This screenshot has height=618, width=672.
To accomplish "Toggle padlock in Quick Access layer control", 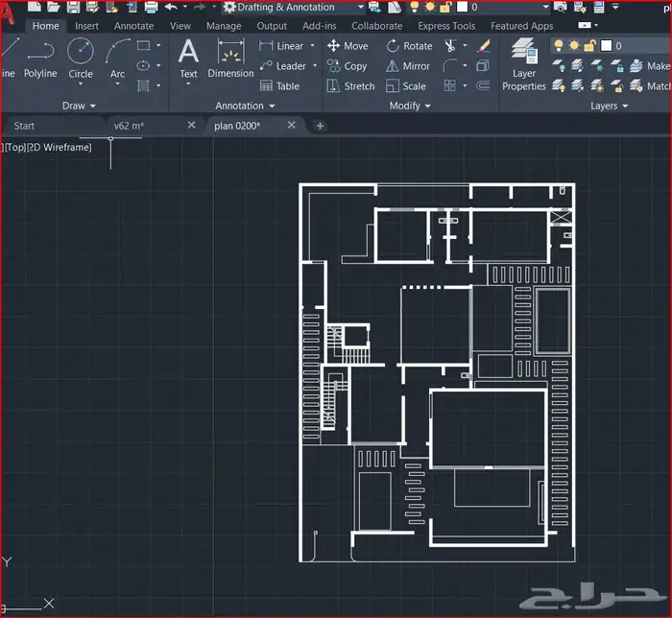I will (445, 7).
